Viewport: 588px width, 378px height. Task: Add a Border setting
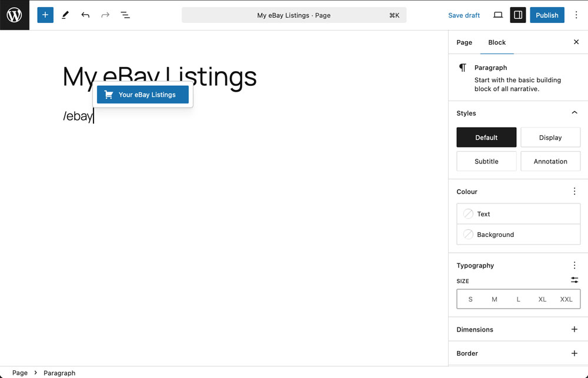point(574,353)
